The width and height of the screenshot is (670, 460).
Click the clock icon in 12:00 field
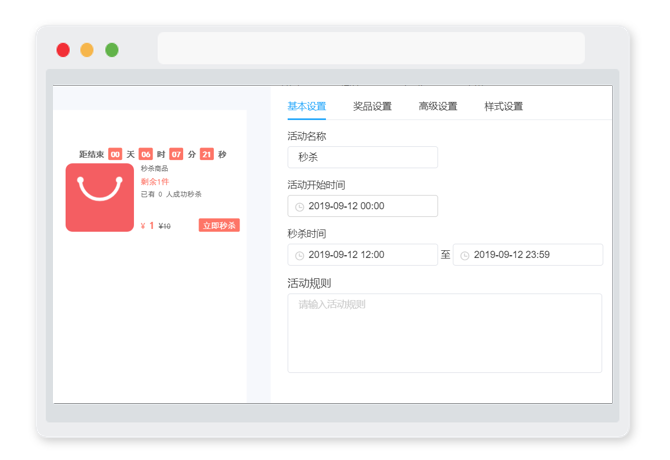300,255
